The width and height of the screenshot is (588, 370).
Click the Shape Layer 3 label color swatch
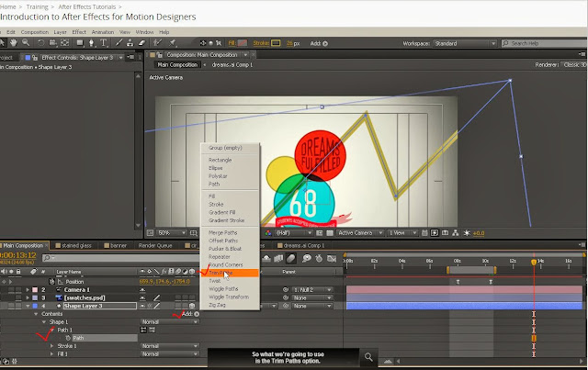pos(35,306)
